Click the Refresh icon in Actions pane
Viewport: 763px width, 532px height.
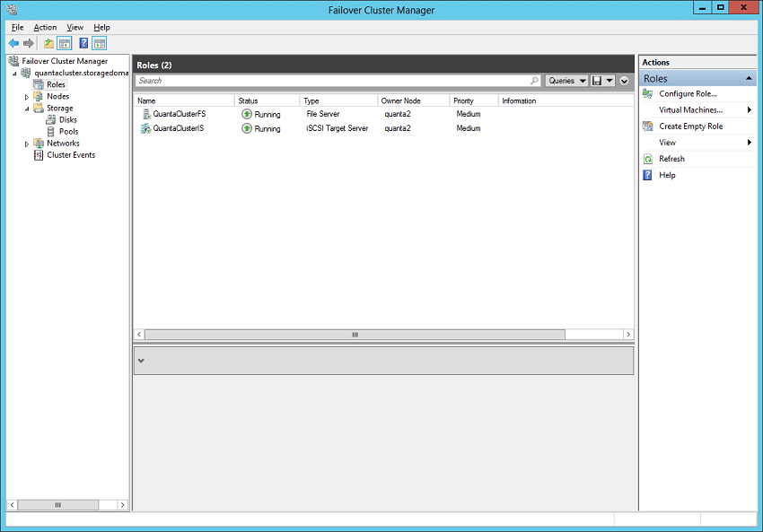point(648,159)
